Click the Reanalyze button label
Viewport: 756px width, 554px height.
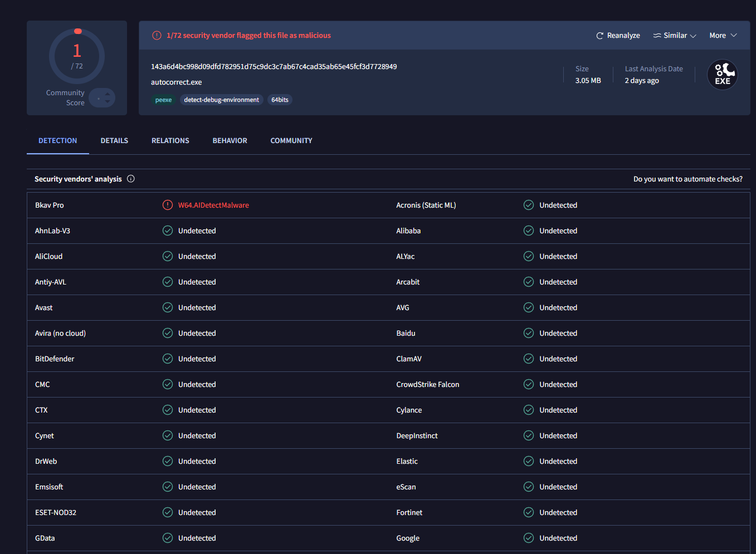point(623,36)
